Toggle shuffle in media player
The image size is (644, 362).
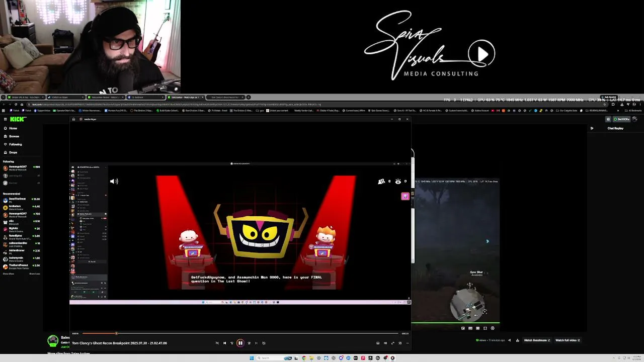pos(217,343)
